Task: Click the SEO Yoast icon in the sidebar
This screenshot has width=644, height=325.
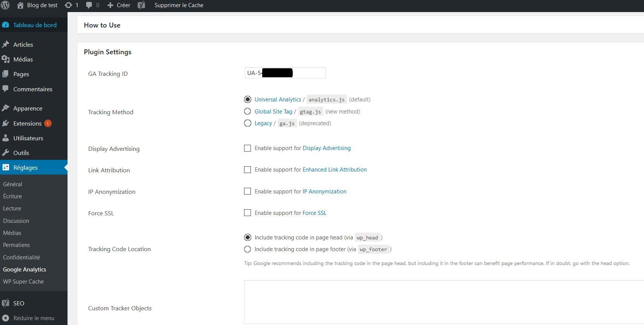Action: coord(6,303)
